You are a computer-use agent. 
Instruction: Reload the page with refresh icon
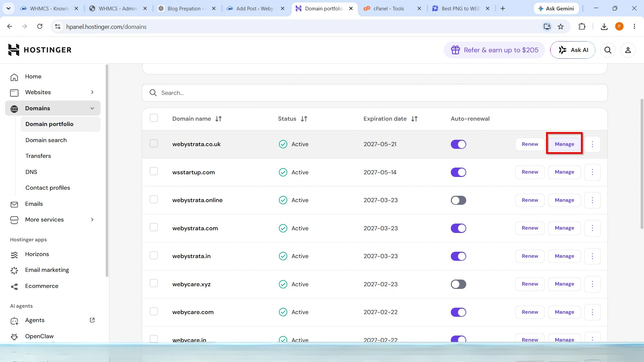point(40,26)
